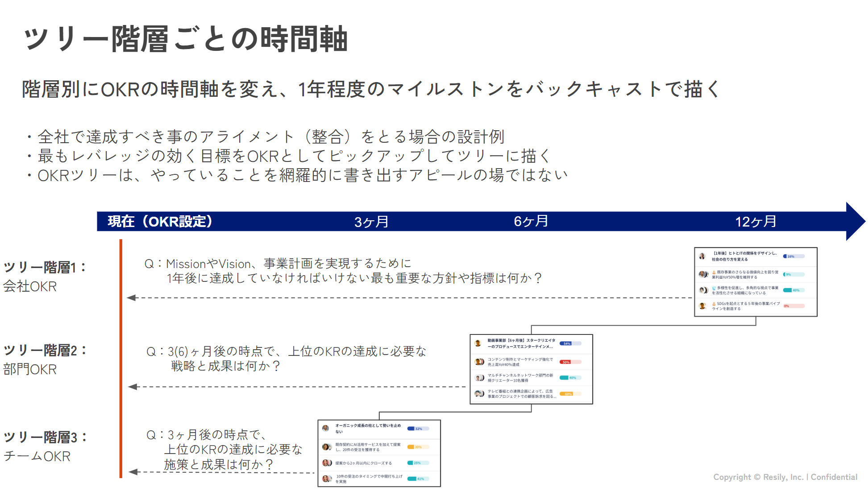Image resolution: width=868 pixels, height=491 pixels.
Task: Click avatars beside 既存事業のさらなる価値向上 key result
Action: coord(704,274)
